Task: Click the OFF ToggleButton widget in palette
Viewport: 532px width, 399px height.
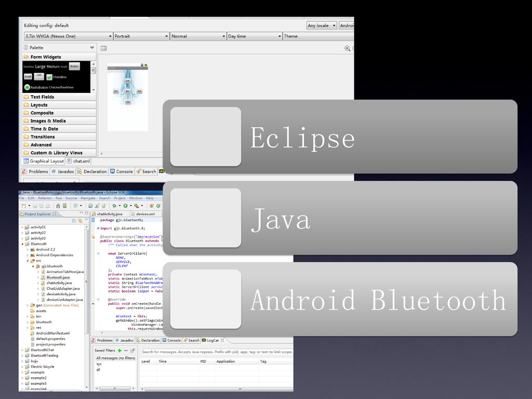Action: (x=39, y=76)
